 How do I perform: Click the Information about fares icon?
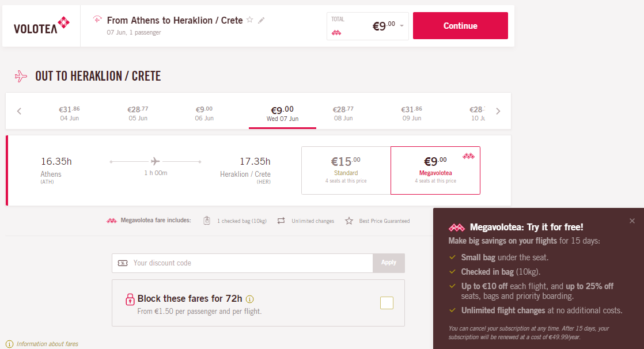[x=9, y=344]
